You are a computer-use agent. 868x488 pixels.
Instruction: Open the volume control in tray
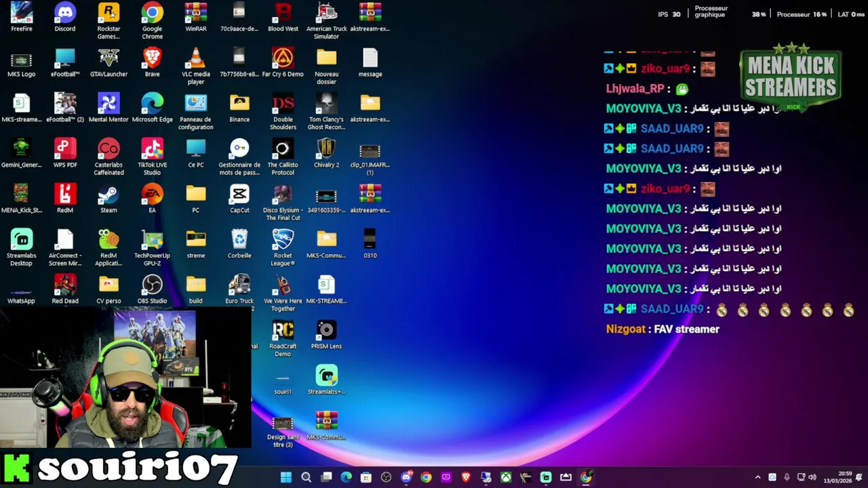point(812,477)
